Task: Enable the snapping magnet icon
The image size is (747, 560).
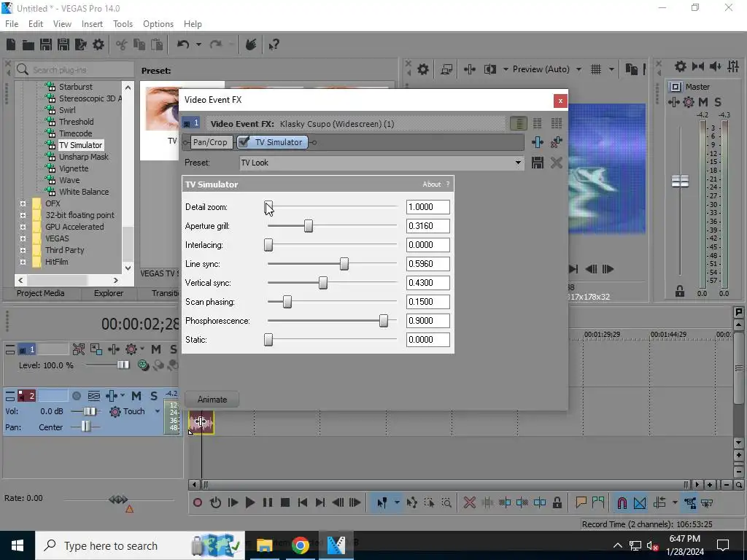Action: [x=622, y=503]
